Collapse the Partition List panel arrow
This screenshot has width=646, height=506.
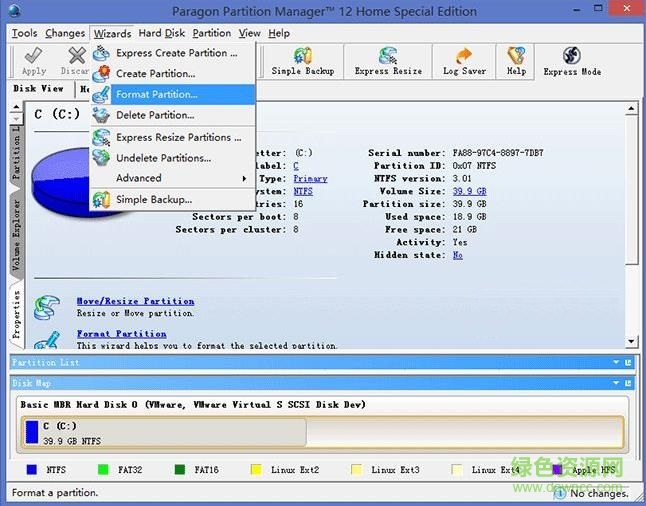point(616,362)
